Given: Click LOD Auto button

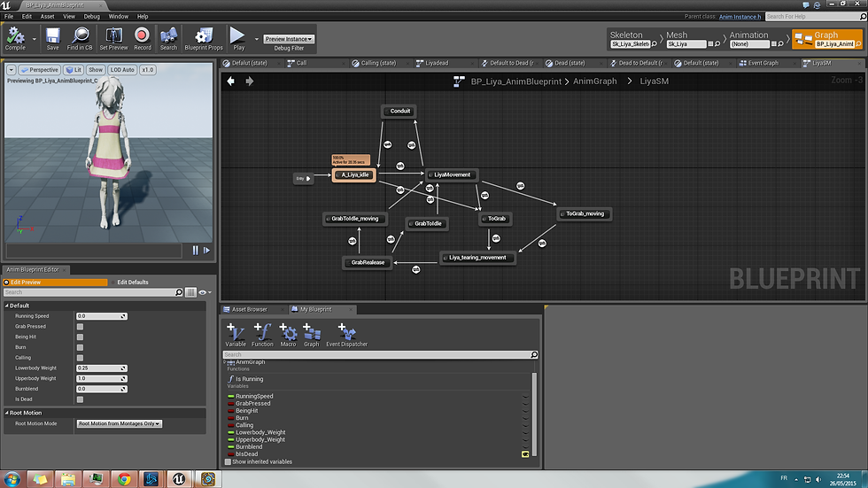Looking at the screenshot, I should pyautogui.click(x=122, y=70).
